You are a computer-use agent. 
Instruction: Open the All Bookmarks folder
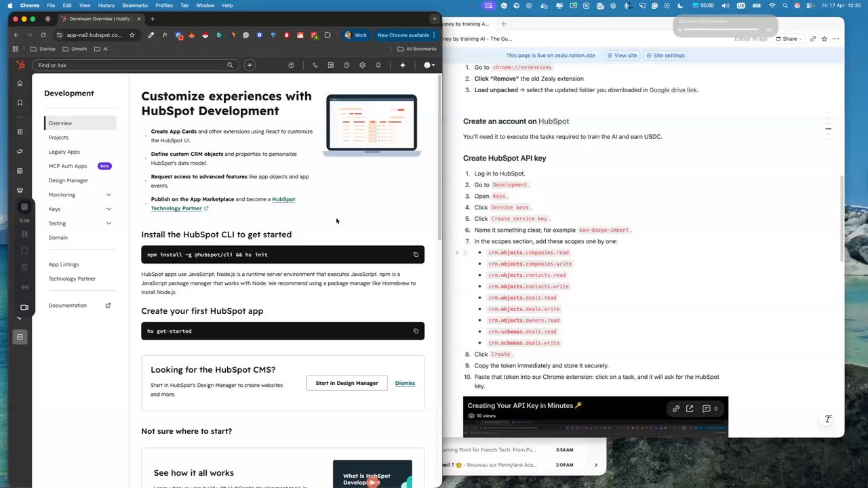point(417,49)
